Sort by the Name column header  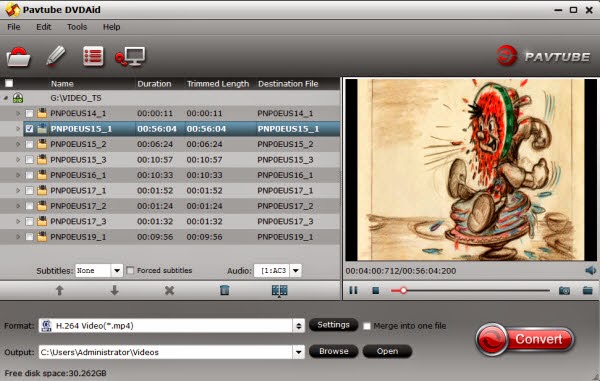pos(62,84)
